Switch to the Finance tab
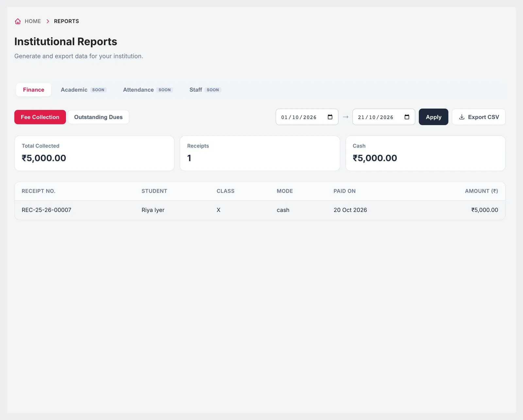The width and height of the screenshot is (523, 420). coord(34,90)
